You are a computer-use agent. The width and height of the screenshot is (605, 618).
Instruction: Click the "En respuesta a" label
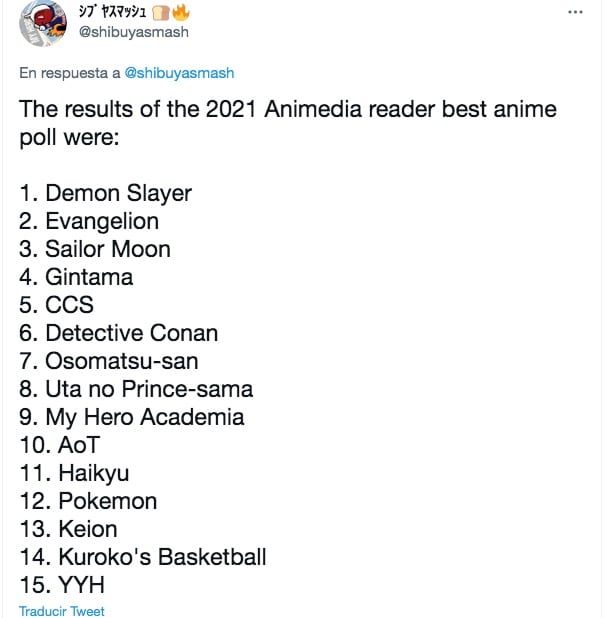click(70, 73)
